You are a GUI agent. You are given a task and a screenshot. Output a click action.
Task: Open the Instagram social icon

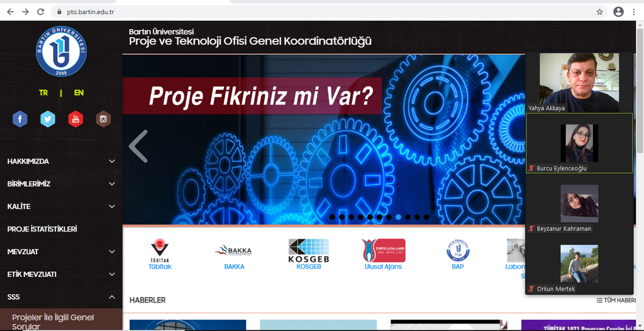click(x=104, y=119)
